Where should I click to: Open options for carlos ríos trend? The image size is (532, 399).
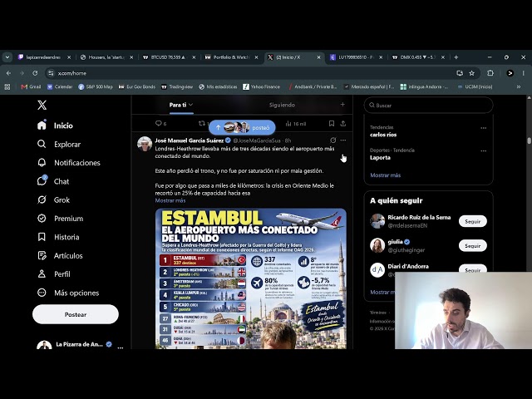pyautogui.click(x=484, y=128)
